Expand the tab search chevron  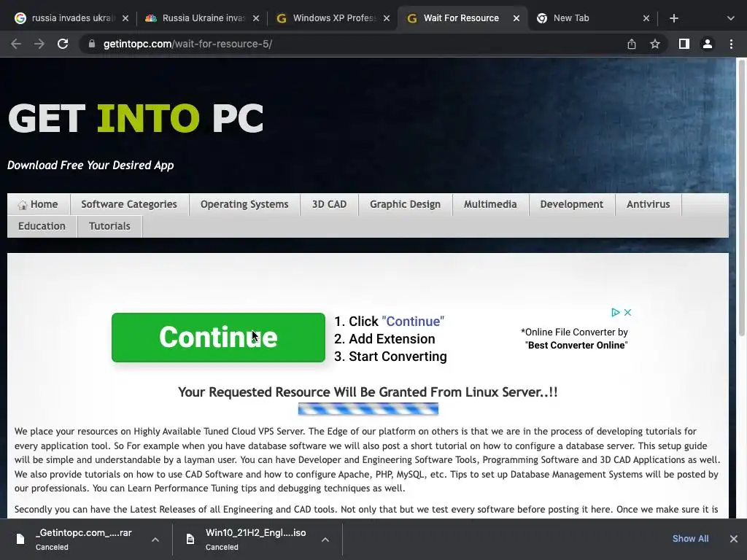(x=731, y=18)
